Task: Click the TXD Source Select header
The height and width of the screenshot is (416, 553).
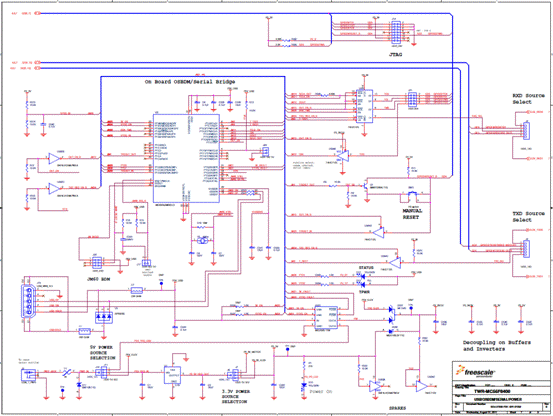Action: coord(526,249)
